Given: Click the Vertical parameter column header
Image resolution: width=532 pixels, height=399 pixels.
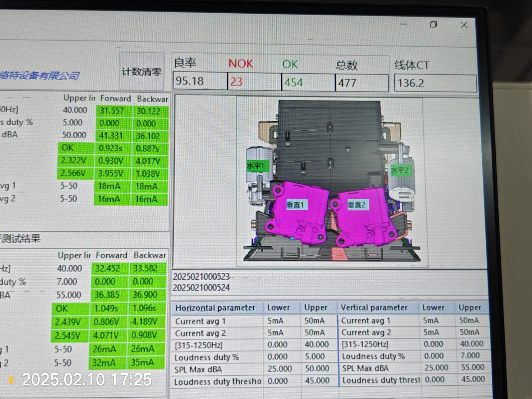Looking at the screenshot, I should point(374,308).
